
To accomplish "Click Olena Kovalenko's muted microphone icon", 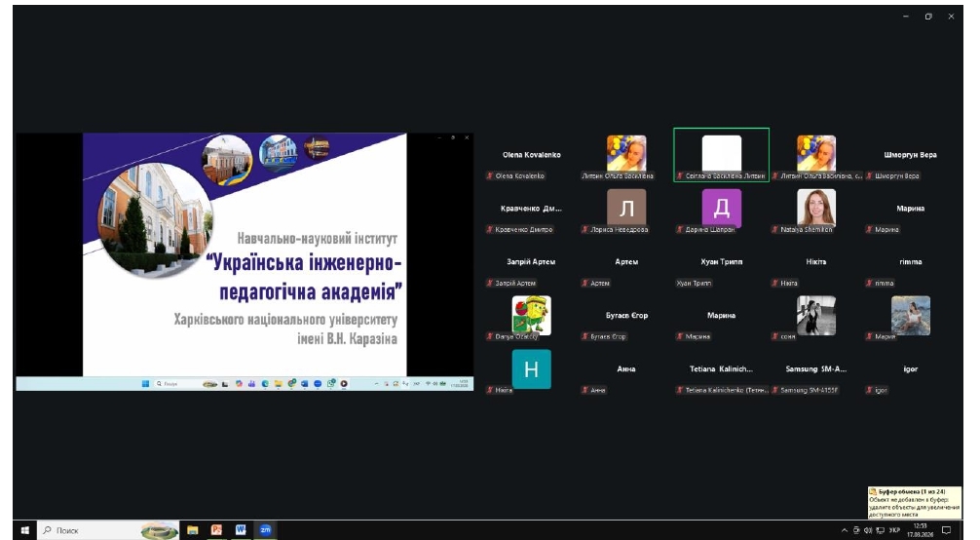I will [490, 175].
